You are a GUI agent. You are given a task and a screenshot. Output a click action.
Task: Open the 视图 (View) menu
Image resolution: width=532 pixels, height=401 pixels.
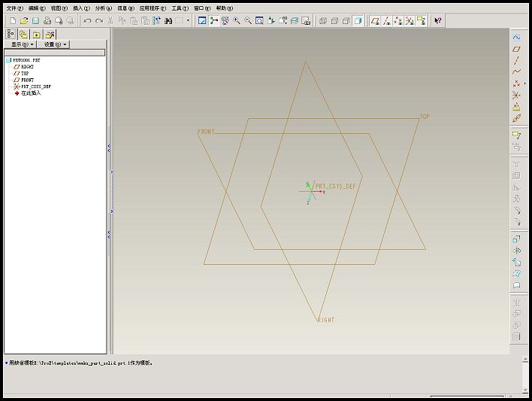(59, 8)
